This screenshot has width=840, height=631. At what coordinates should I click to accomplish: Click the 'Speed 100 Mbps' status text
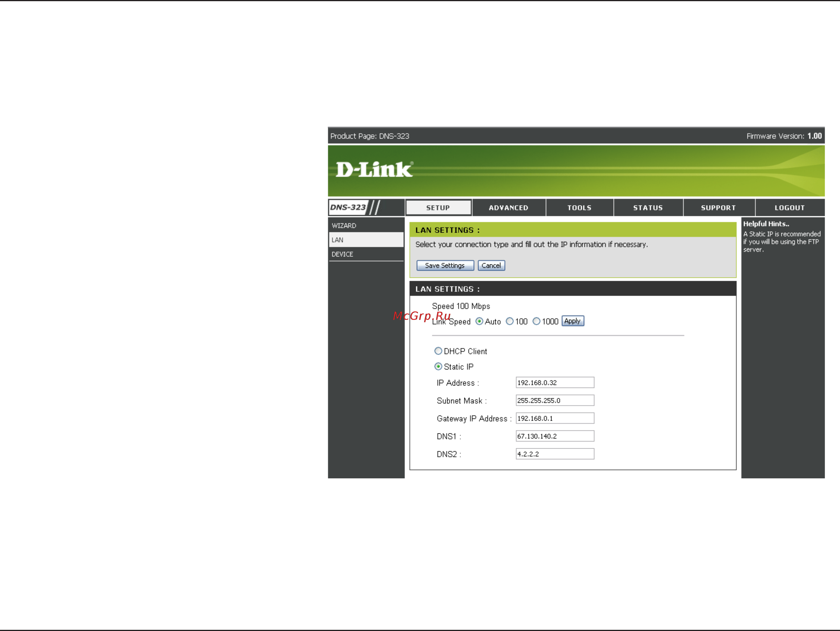point(461,306)
